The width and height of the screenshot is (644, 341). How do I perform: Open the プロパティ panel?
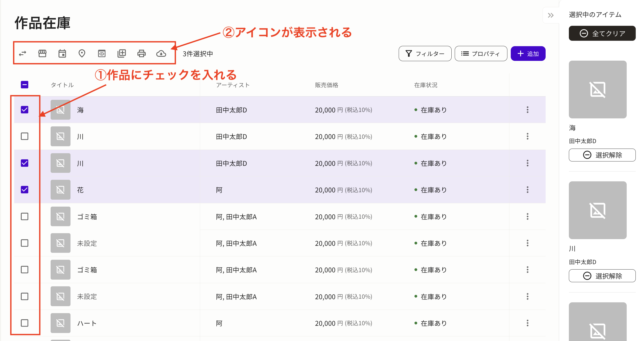point(481,53)
